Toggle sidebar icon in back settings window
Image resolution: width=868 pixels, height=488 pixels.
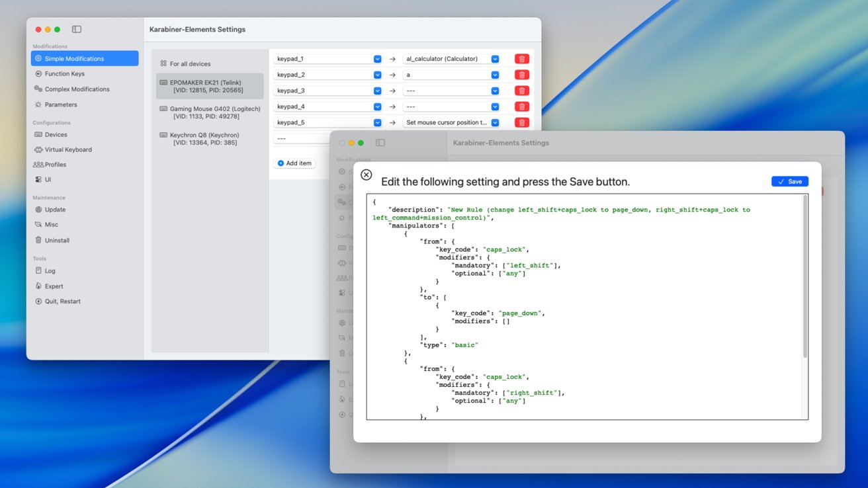pyautogui.click(x=77, y=30)
